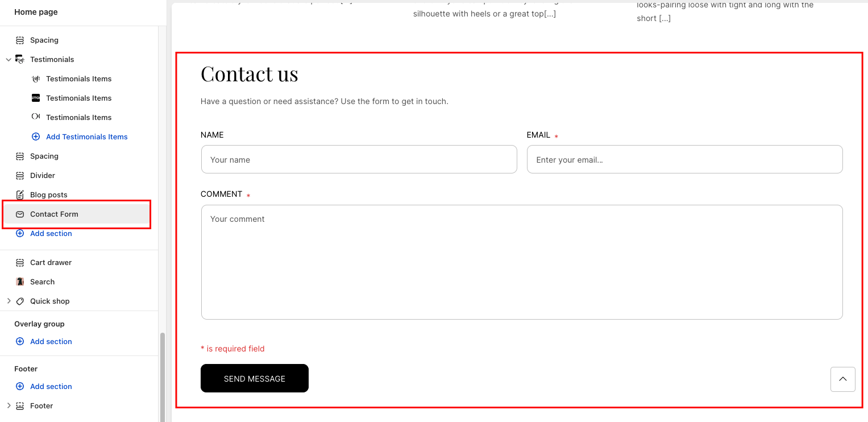Click into the Your name field
Screen dimensions: 868x422
tap(359, 160)
